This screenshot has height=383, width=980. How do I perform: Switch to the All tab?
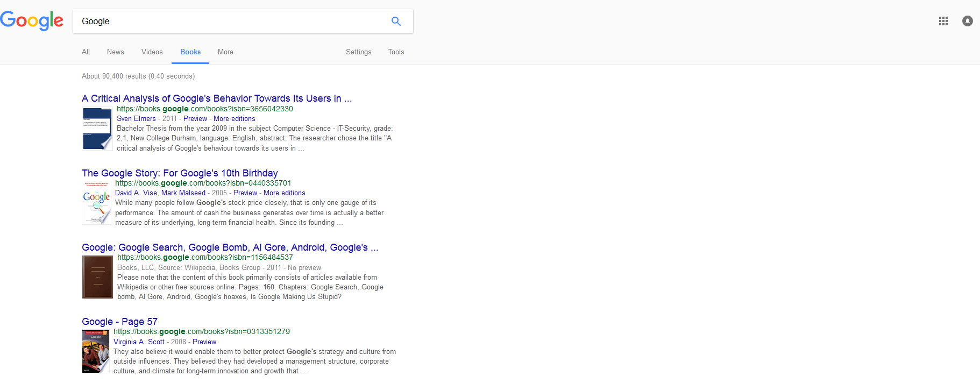(86, 52)
